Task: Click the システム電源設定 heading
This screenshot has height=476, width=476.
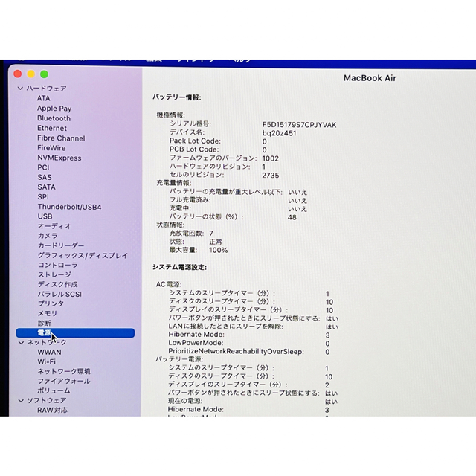Action: coord(179,267)
